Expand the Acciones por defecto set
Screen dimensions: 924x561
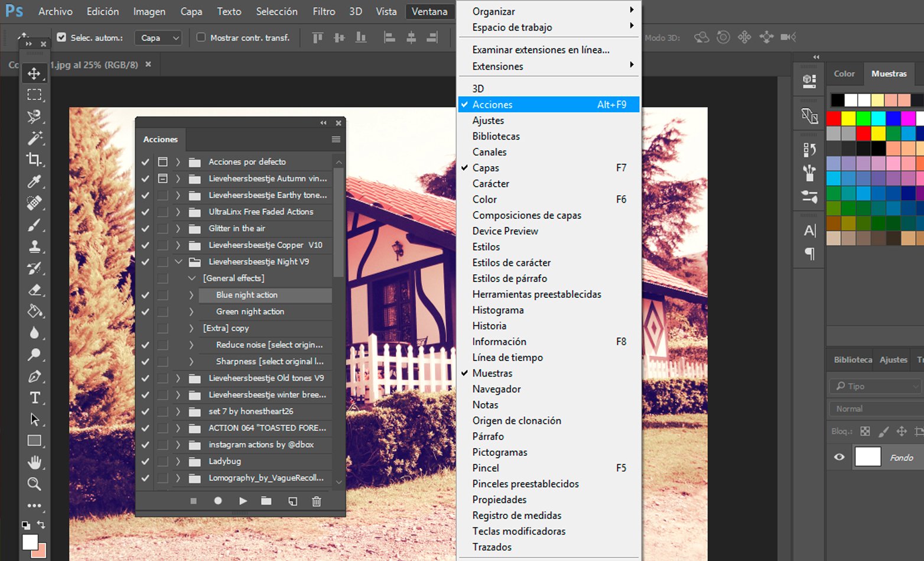(x=178, y=161)
